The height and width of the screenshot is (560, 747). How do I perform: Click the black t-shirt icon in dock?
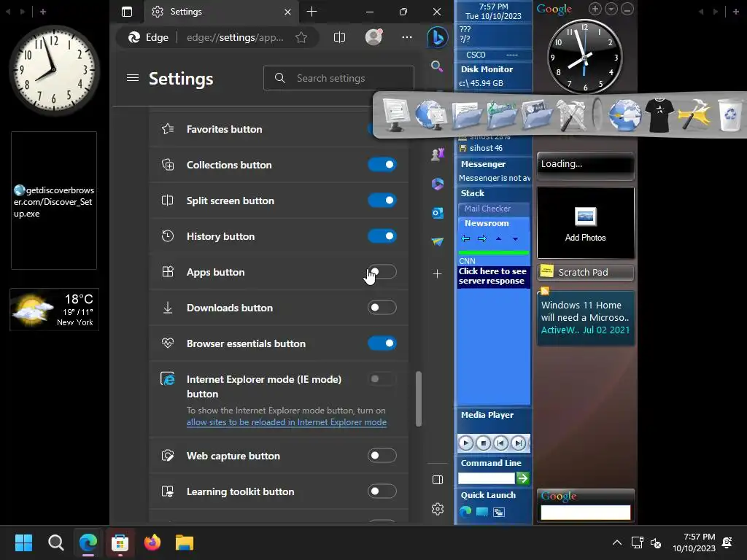pyautogui.click(x=659, y=114)
